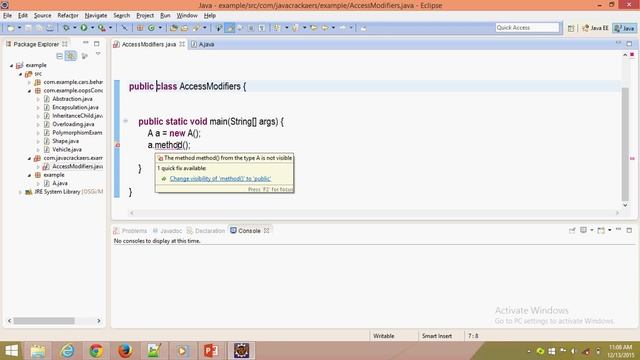Switch to the Java EE perspective
640x360 pixels.
pyautogui.click(x=596, y=28)
